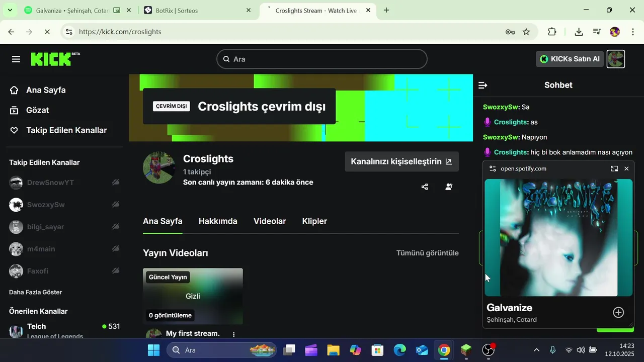This screenshot has width=644, height=362.
Task: Open followed channel DrewSnowYT
Action: coord(50,183)
